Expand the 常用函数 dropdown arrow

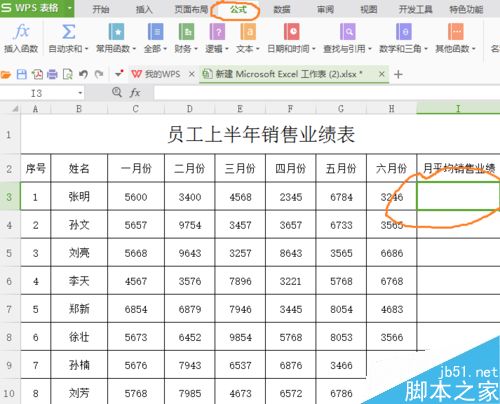point(134,49)
